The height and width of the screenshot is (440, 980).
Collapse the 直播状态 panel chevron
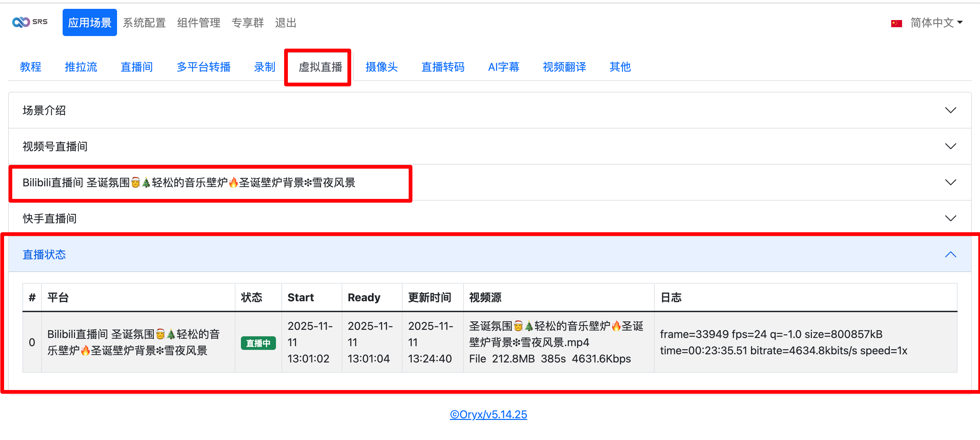click(x=950, y=254)
